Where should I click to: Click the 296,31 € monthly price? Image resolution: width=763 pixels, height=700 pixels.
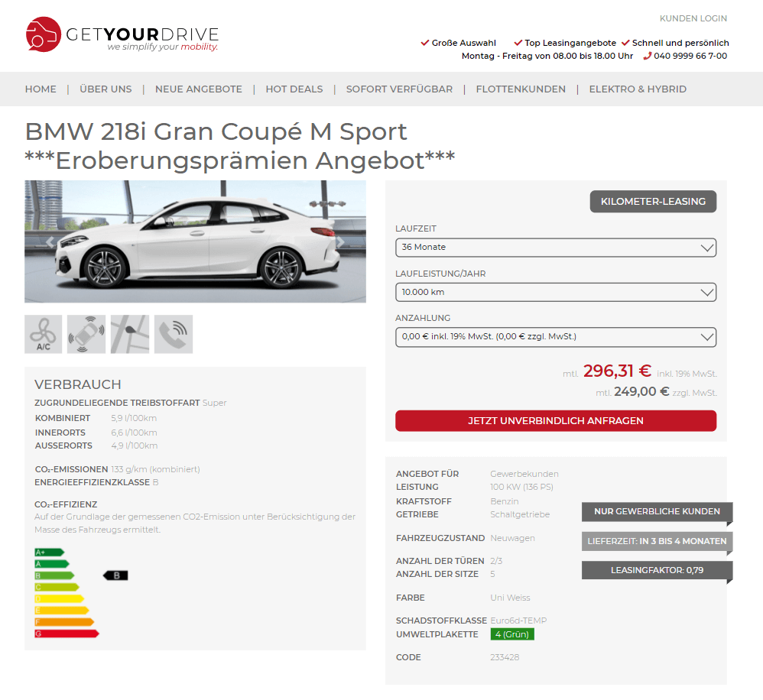(x=617, y=371)
